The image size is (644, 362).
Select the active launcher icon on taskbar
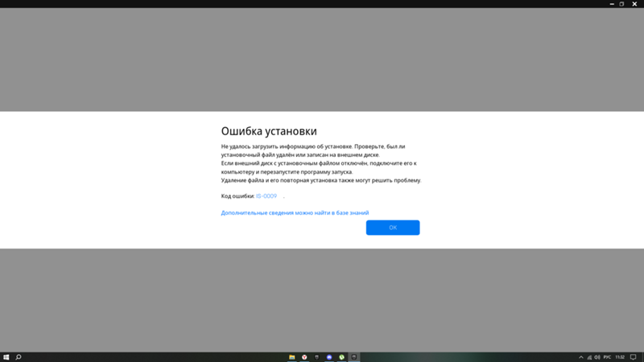(x=354, y=356)
